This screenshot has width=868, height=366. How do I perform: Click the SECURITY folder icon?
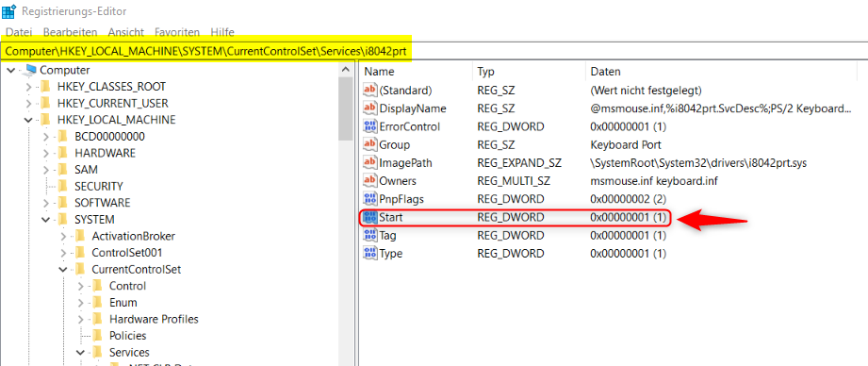pyautogui.click(x=64, y=186)
